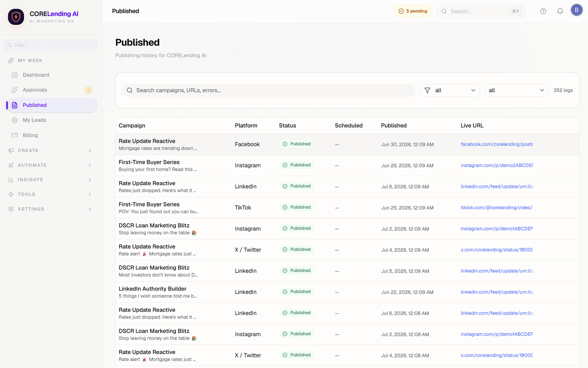Open the tiktok.com/@corelending video link
This screenshot has height=368, width=588.
click(x=496, y=208)
